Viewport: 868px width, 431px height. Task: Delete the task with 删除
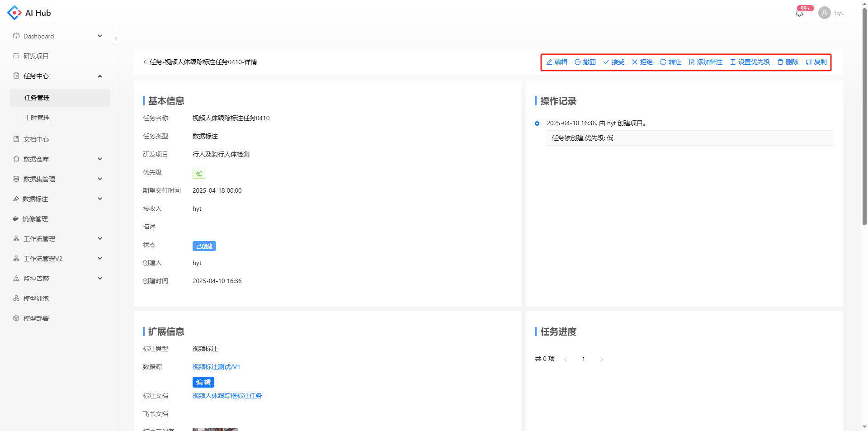click(788, 62)
